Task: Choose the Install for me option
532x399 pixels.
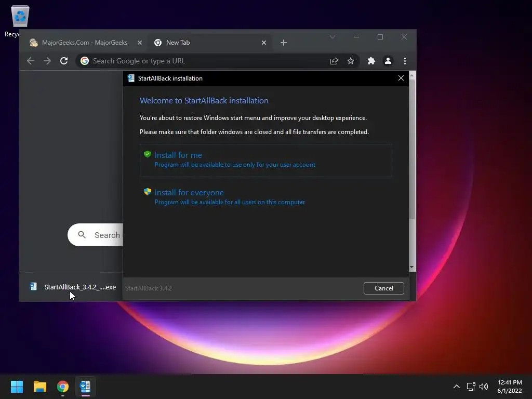Action: click(265, 160)
